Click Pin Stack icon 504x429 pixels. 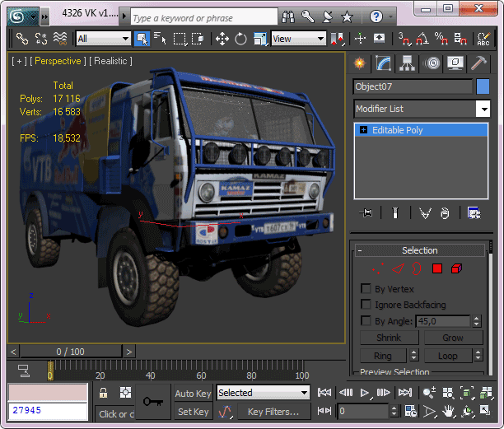click(366, 212)
